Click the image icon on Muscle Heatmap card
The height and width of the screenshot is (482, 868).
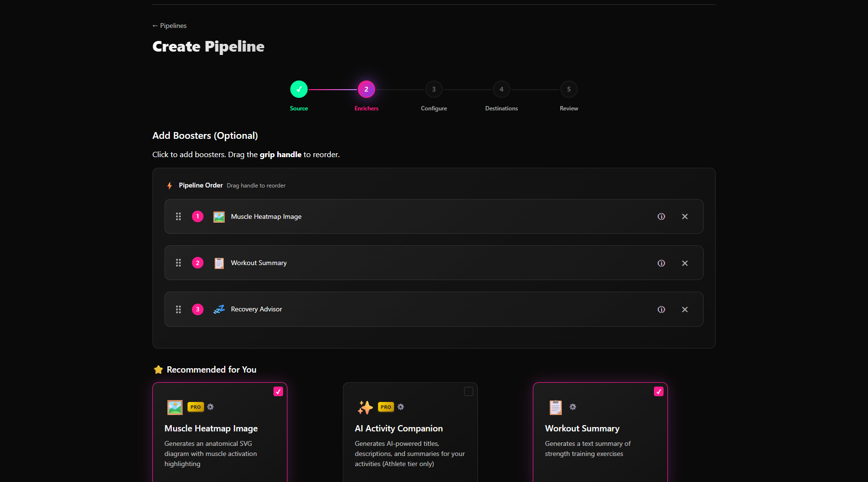[175, 407]
